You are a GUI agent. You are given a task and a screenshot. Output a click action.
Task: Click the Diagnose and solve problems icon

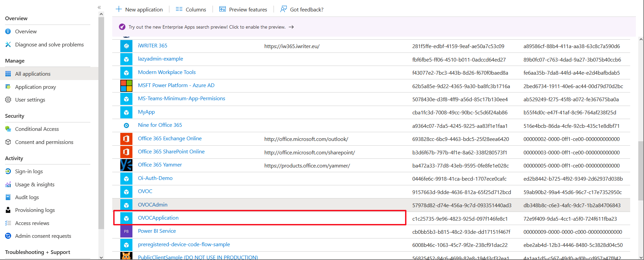8,44
